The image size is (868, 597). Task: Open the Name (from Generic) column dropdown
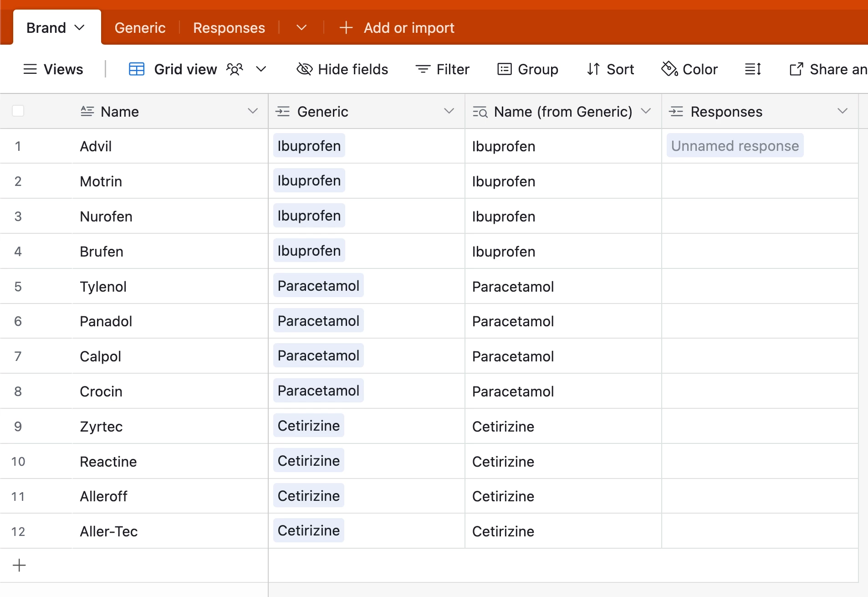pos(646,111)
